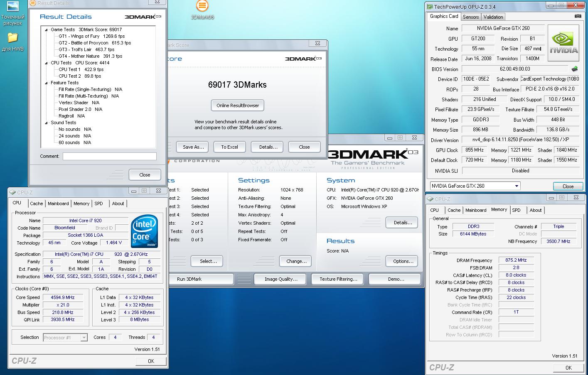
Task: Open the Graphics Card tab in GPU-Z
Action: 444,16
